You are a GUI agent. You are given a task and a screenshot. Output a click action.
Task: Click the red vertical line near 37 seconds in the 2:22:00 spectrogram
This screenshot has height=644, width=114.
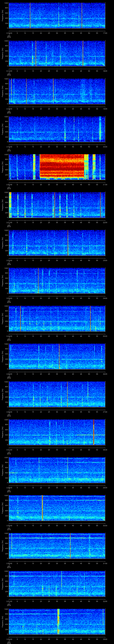[68, 243]
